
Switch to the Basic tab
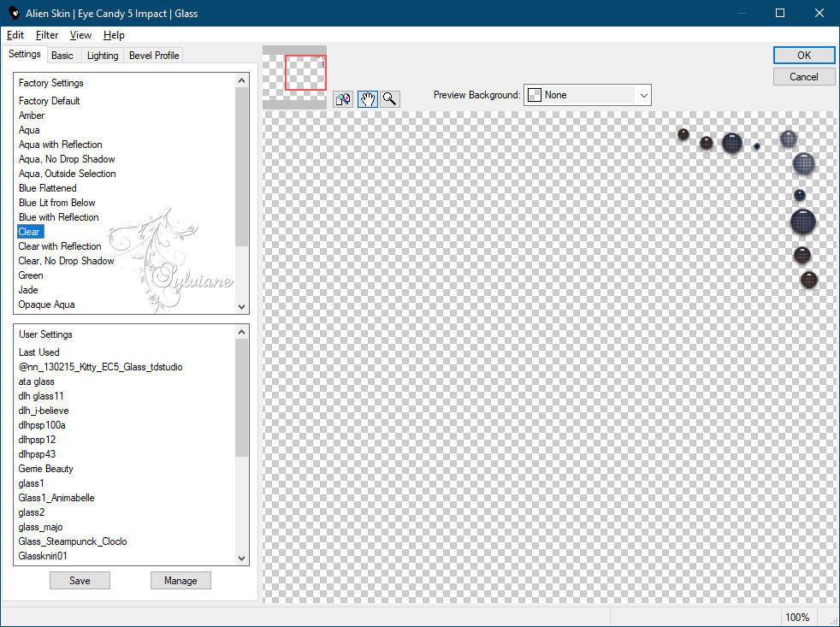pos(62,56)
